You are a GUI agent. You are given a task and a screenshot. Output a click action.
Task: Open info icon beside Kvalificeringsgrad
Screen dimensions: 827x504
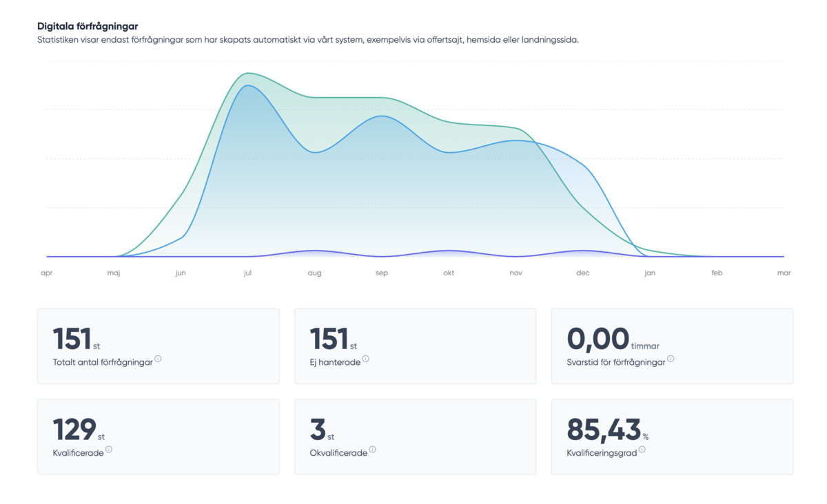pos(642,450)
